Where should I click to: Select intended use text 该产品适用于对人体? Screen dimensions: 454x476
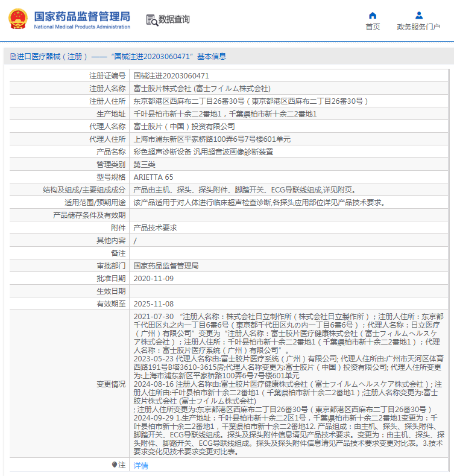pos(259,203)
